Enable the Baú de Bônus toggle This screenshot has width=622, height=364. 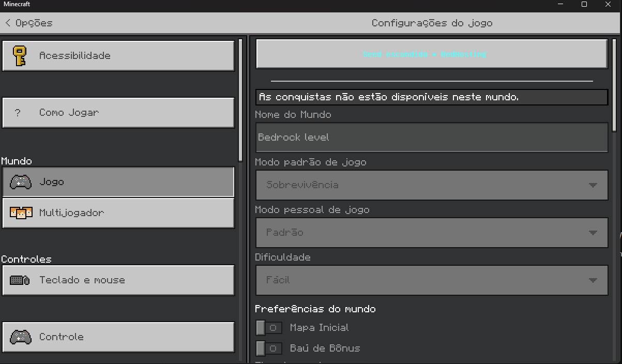268,348
